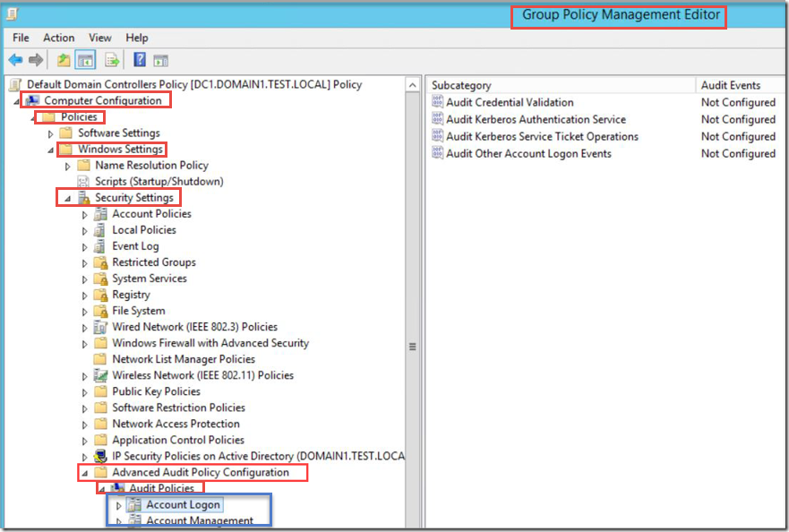
Task: Click the Up One Level folder icon
Action: tap(63, 60)
